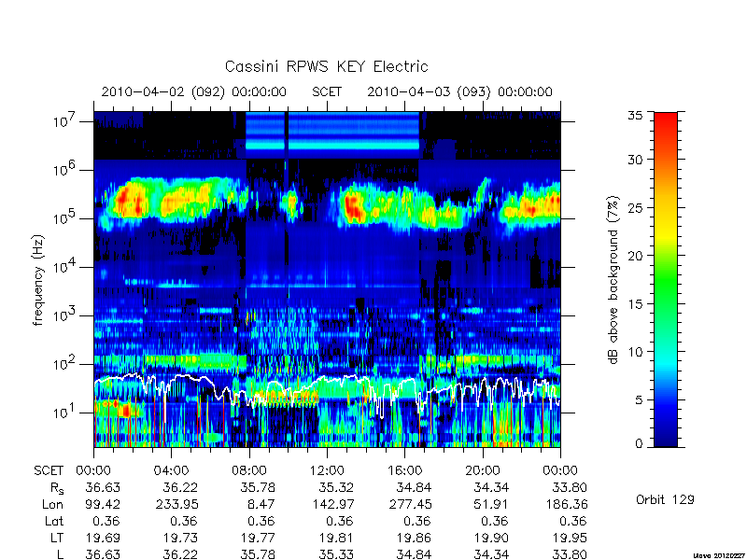
Task: Click the 10^2 frequency axis label
Action: [x=64, y=364]
